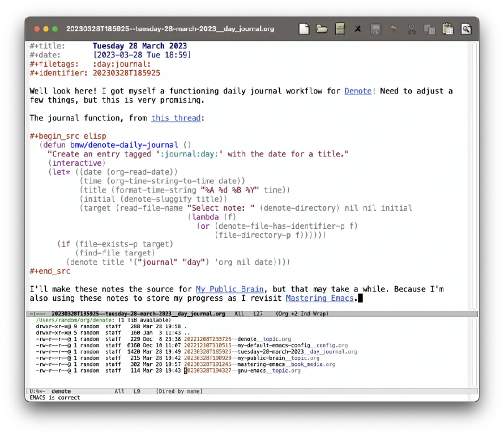Click the title 'Tuesday 28 March 2023'
This screenshot has width=504, height=435.
pos(140,46)
